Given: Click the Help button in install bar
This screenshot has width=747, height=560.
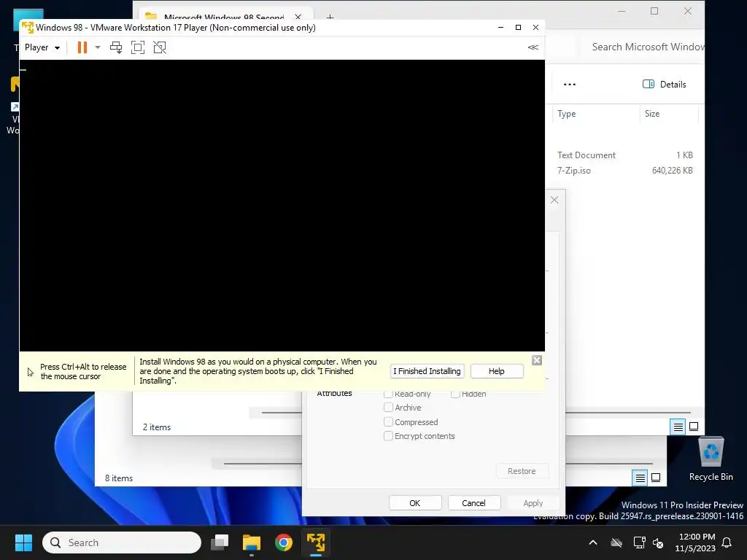Looking at the screenshot, I should click(x=496, y=371).
